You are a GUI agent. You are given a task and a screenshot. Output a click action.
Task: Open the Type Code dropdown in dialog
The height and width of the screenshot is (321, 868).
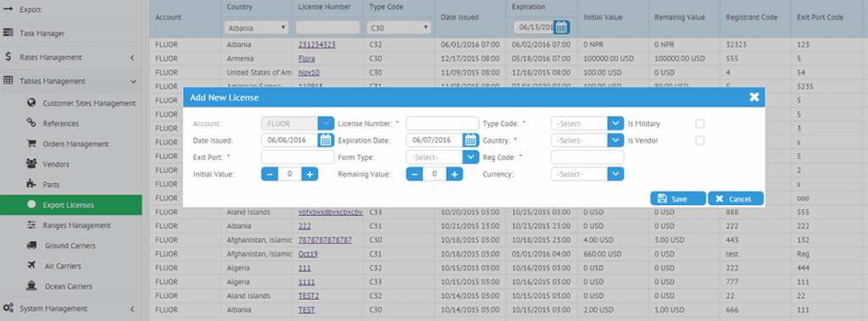(587, 124)
